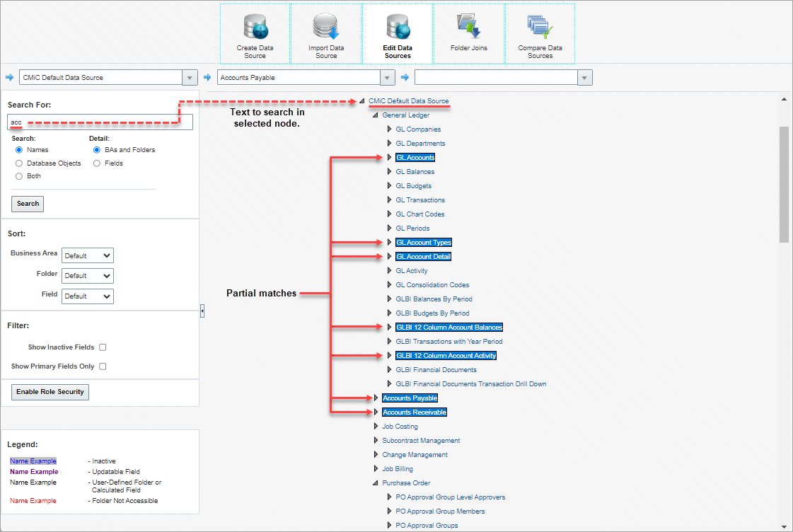Open the Business Area sort dropdown
This screenshot has width=793, height=532.
coord(88,255)
